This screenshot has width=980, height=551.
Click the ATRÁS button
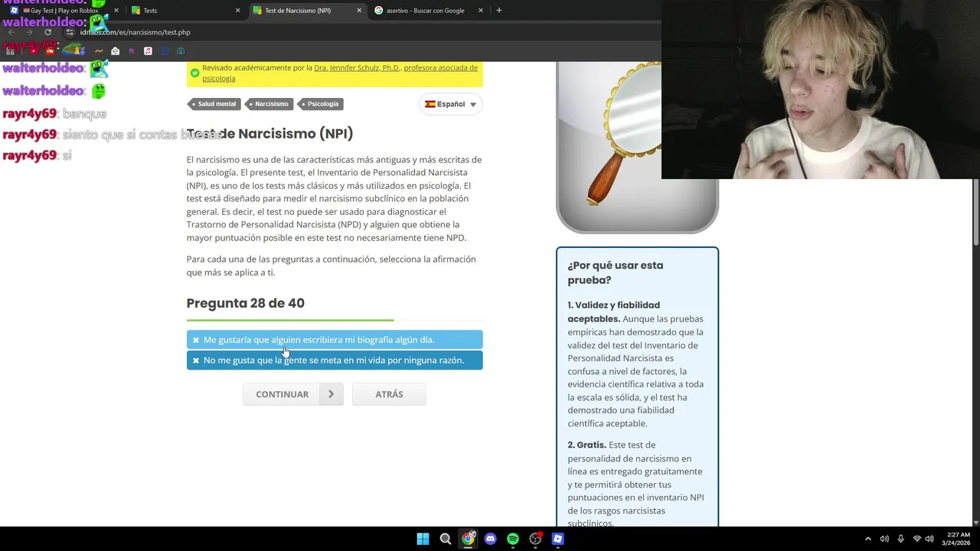click(389, 394)
